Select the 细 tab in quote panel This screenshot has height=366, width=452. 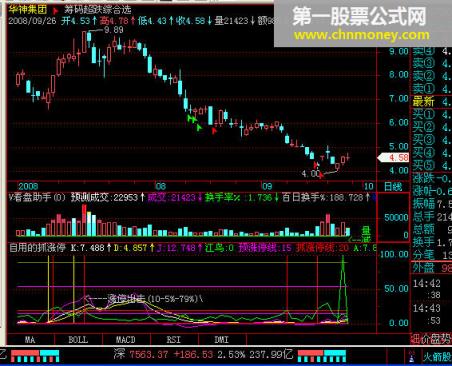click(x=415, y=339)
